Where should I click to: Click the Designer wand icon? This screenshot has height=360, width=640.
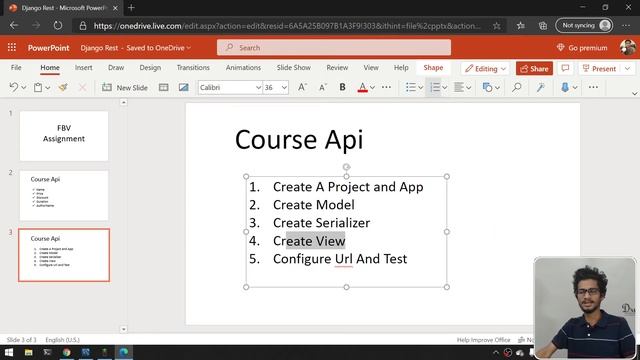pos(541,87)
